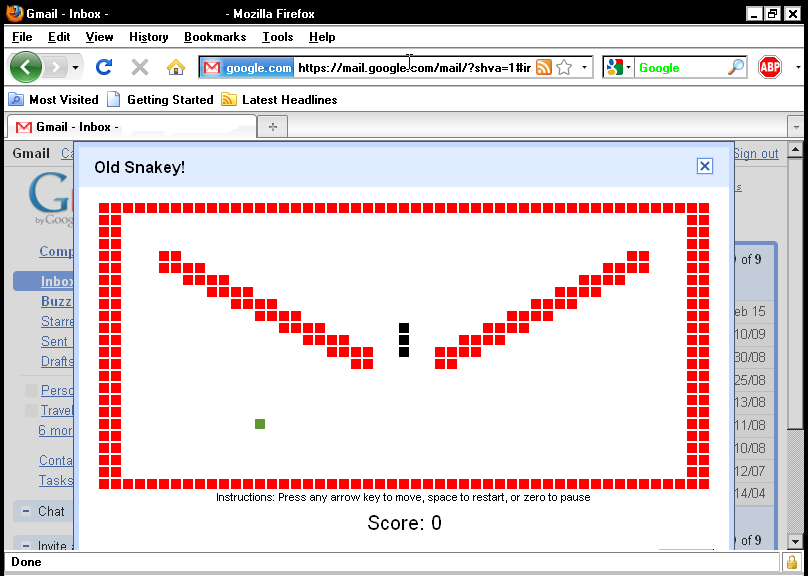Open the address bar history dropdown
This screenshot has width=808, height=576.
click(x=585, y=67)
